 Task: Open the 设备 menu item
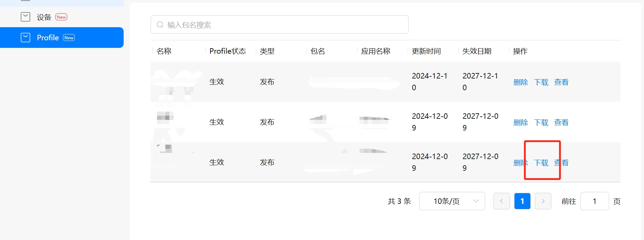point(44,17)
